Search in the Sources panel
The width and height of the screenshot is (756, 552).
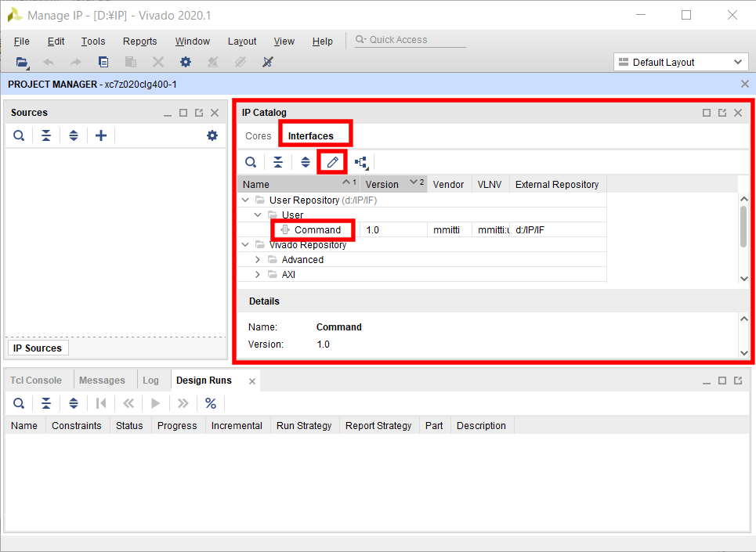[x=19, y=135]
